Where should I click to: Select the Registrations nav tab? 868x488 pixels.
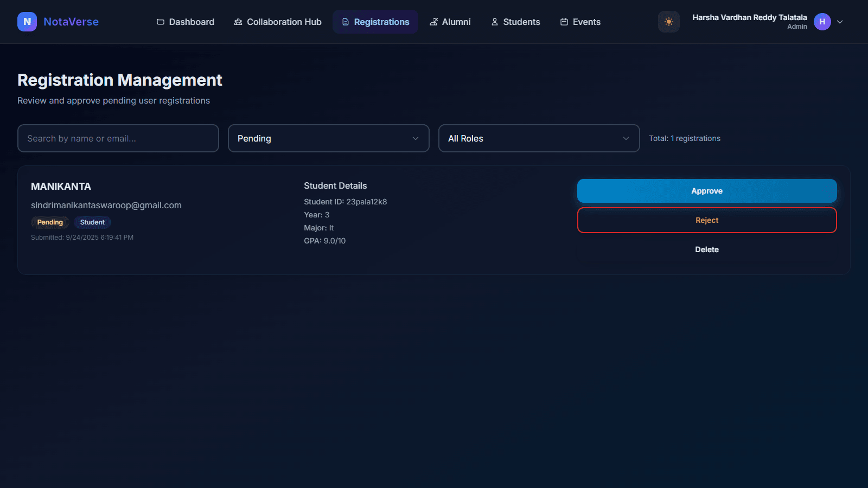tap(375, 22)
